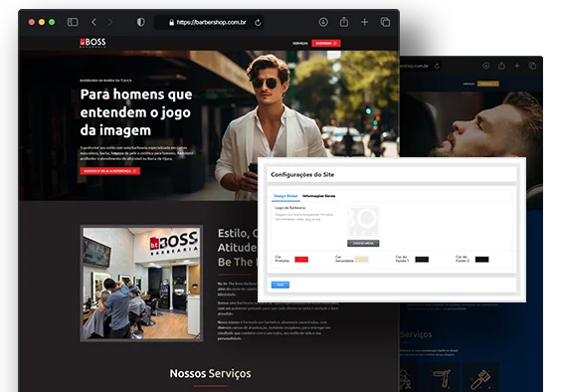Click share icon in back browser window
Screen dimensions: 561x392
click(501, 66)
